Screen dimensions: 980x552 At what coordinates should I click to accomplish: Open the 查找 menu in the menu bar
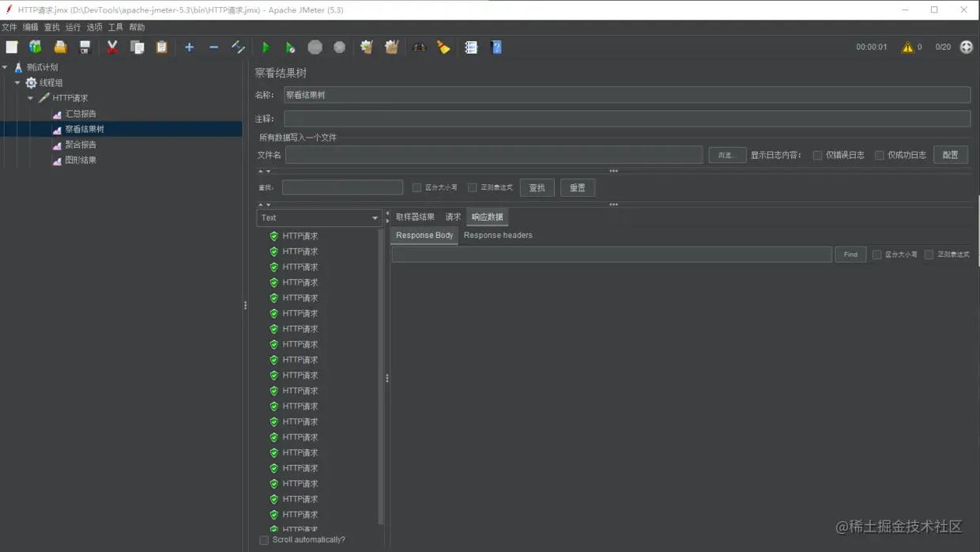pos(51,27)
